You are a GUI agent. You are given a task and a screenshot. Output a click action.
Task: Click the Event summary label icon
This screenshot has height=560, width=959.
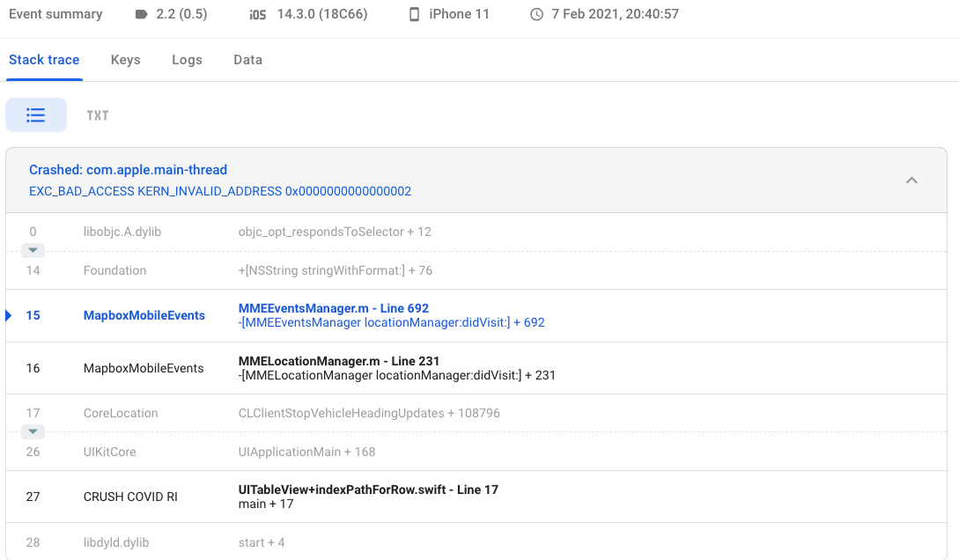(55, 13)
